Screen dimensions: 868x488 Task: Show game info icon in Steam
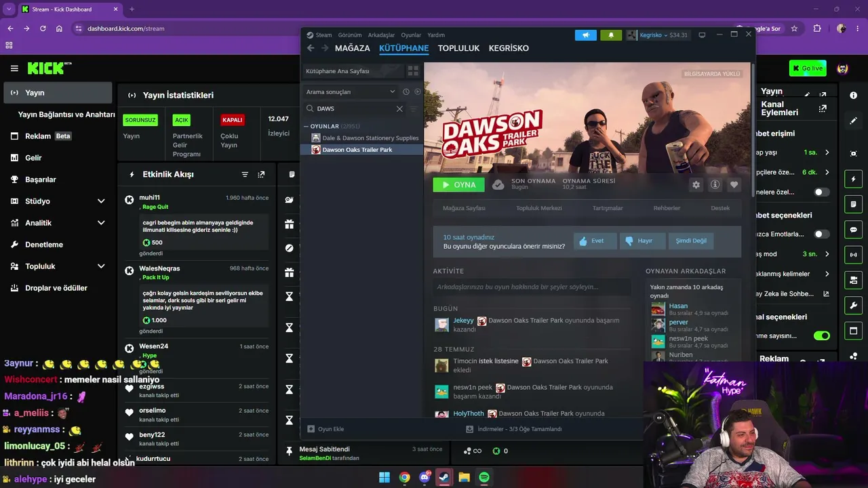pos(715,184)
